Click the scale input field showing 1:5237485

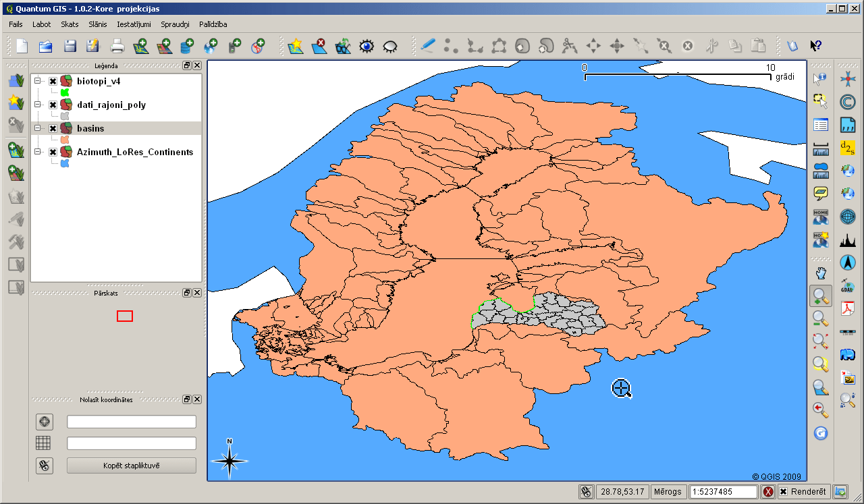click(724, 492)
